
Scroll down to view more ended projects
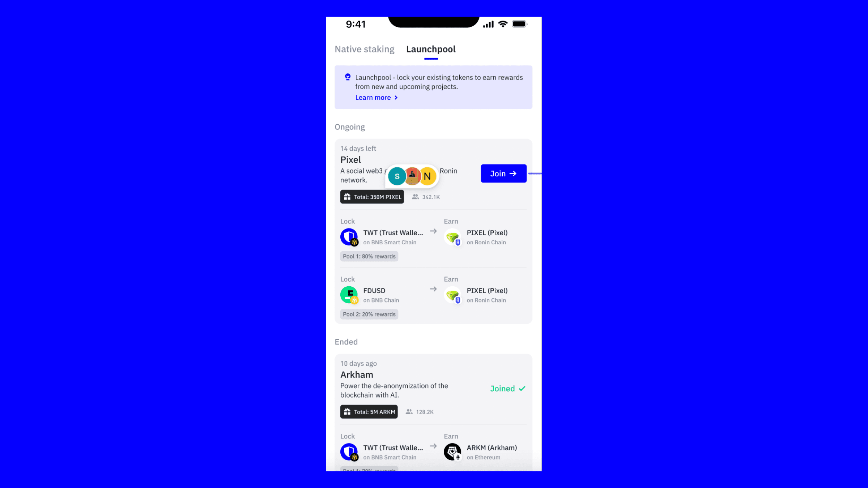tap(433, 417)
